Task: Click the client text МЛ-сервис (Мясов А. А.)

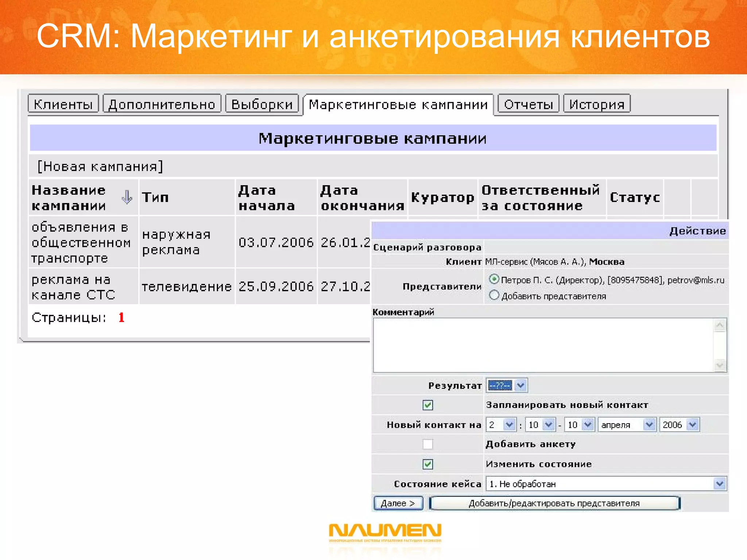Action: 535,262
